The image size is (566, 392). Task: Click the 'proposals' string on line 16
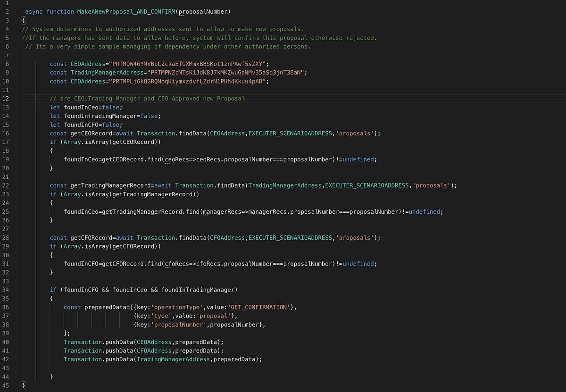[355, 133]
